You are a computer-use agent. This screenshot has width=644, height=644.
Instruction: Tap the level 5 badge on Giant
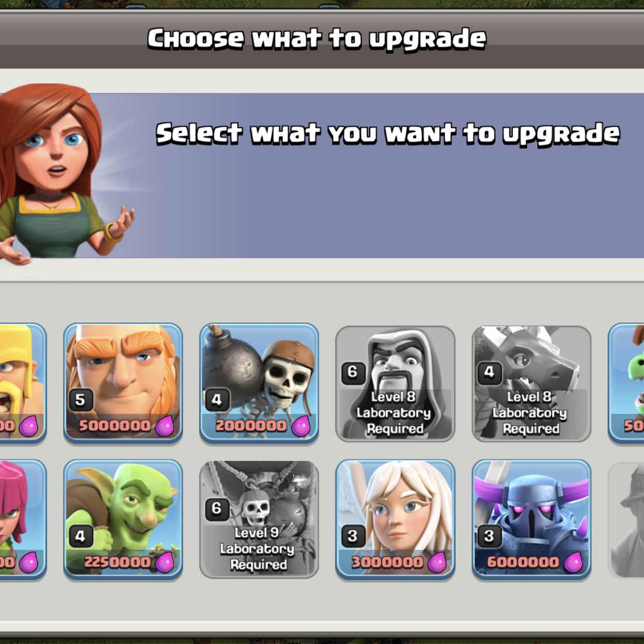pos(80,399)
